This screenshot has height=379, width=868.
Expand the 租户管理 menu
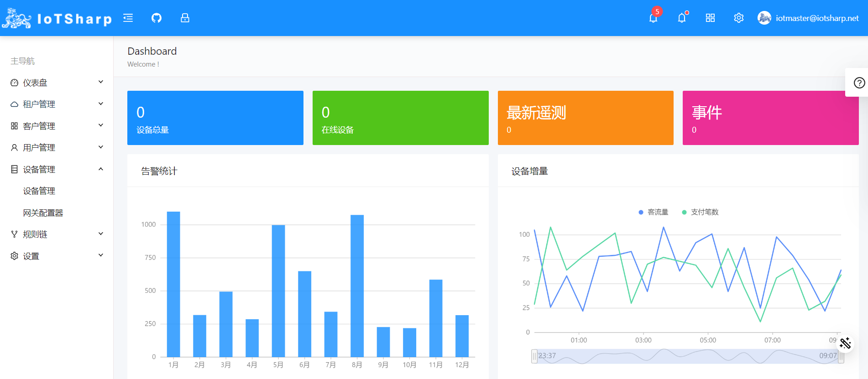pyautogui.click(x=57, y=104)
